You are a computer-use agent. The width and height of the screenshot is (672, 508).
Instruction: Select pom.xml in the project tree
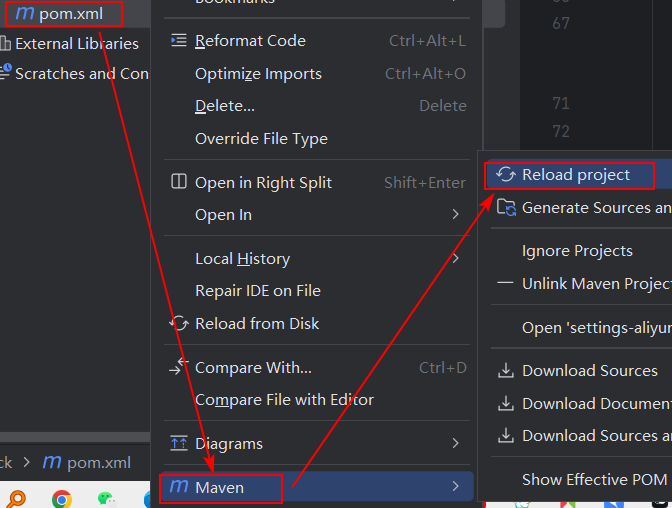click(70, 14)
